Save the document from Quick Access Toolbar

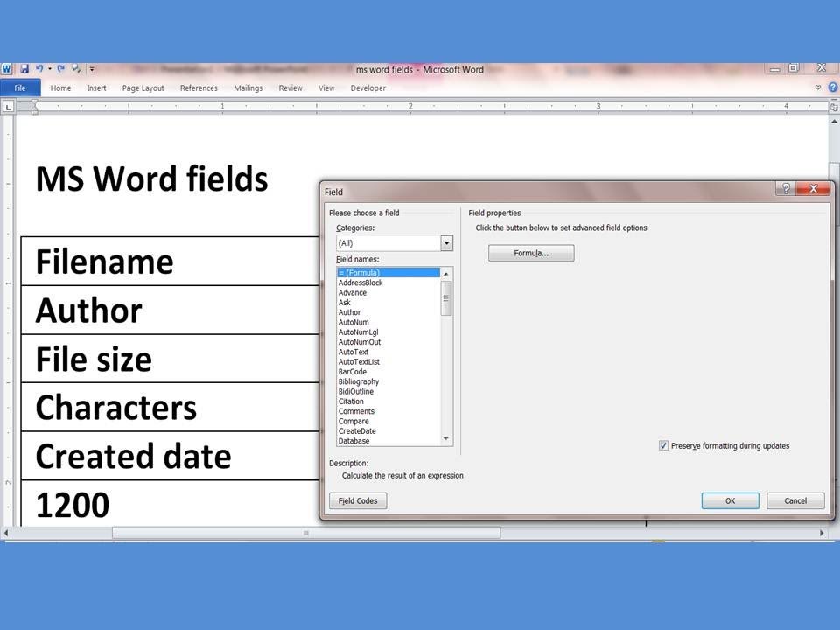(24, 69)
